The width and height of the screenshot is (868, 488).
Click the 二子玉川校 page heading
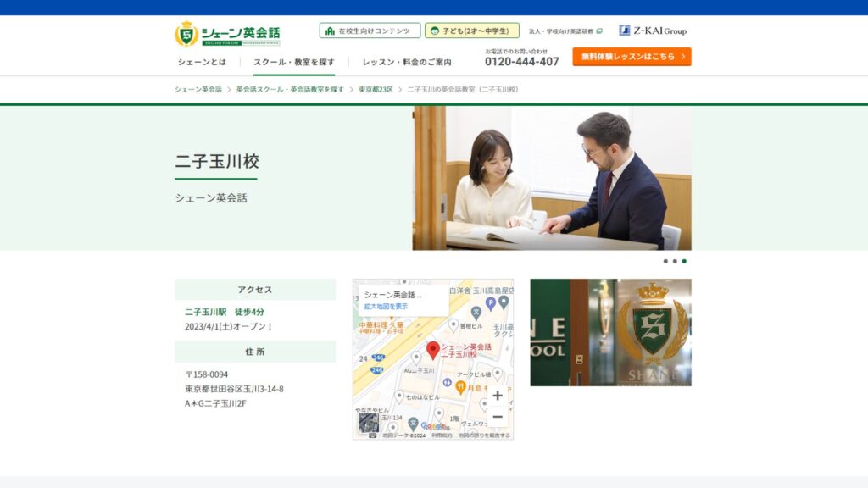217,162
